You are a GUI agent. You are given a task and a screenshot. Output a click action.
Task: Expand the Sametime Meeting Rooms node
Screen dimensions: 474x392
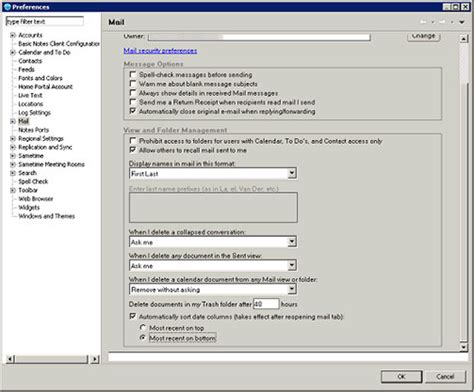tap(13, 164)
